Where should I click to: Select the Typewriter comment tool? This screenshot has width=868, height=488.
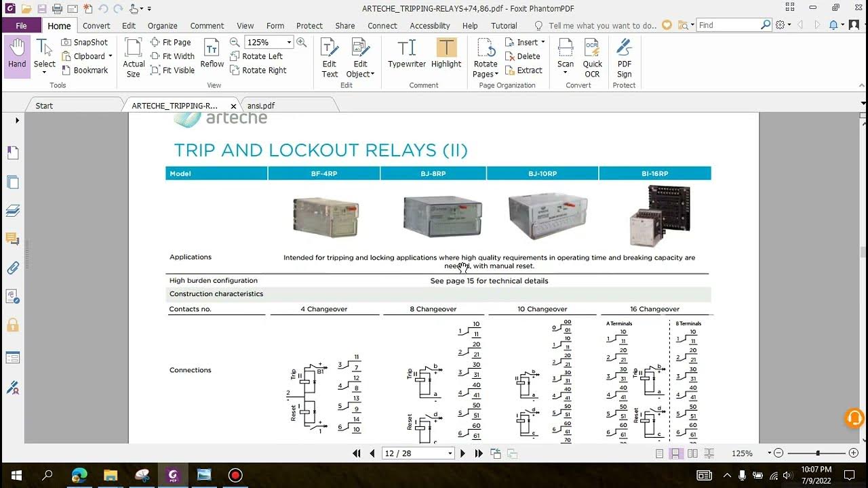407,54
